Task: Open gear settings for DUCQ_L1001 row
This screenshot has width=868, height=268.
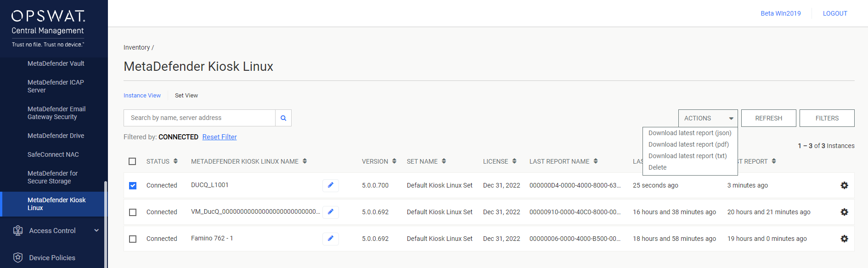Action: (844, 185)
